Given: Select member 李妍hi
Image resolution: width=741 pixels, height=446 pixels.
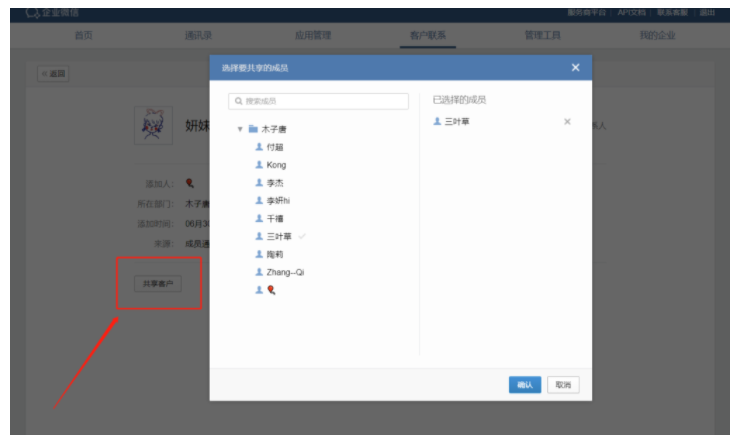Looking at the screenshot, I should (278, 201).
